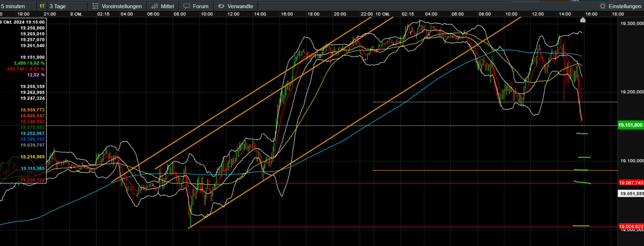Click the green 19.172,983 indicator value
Image resolution: width=644 pixels, height=246 pixels.
(x=32, y=127)
